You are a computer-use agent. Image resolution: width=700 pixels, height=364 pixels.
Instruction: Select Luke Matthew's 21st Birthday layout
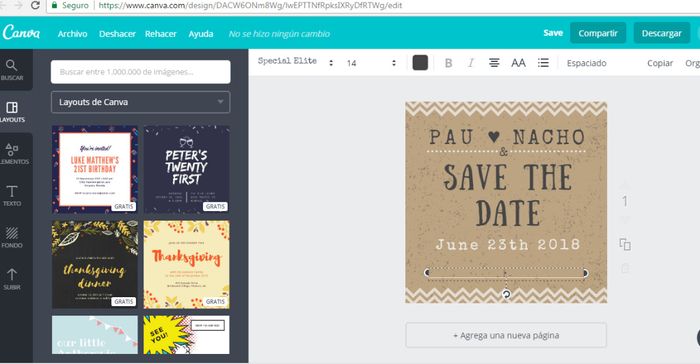coord(95,169)
